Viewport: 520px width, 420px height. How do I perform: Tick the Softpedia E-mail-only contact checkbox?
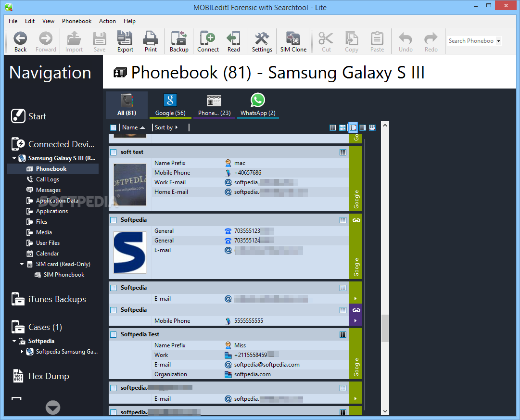coord(114,288)
